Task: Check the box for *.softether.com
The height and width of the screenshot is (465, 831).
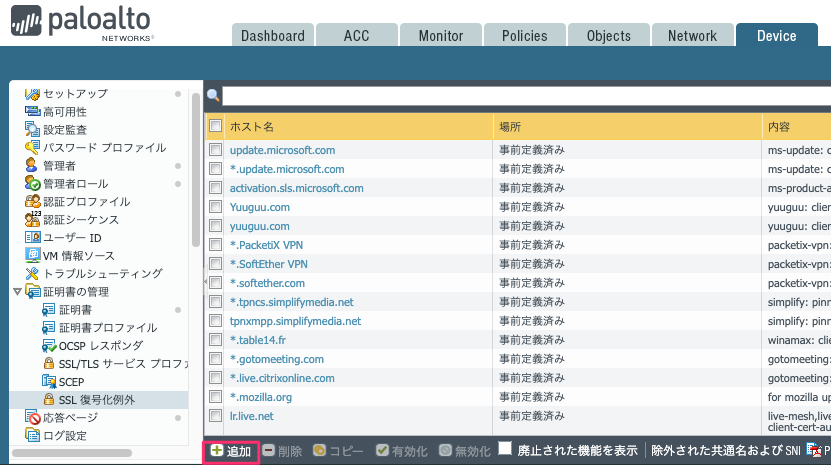Action: (x=215, y=283)
